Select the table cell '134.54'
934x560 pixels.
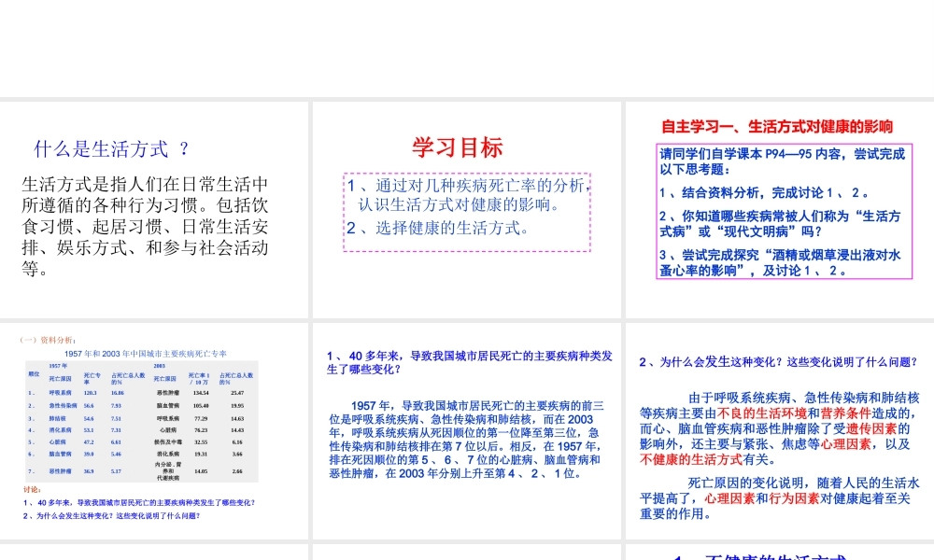(201, 393)
